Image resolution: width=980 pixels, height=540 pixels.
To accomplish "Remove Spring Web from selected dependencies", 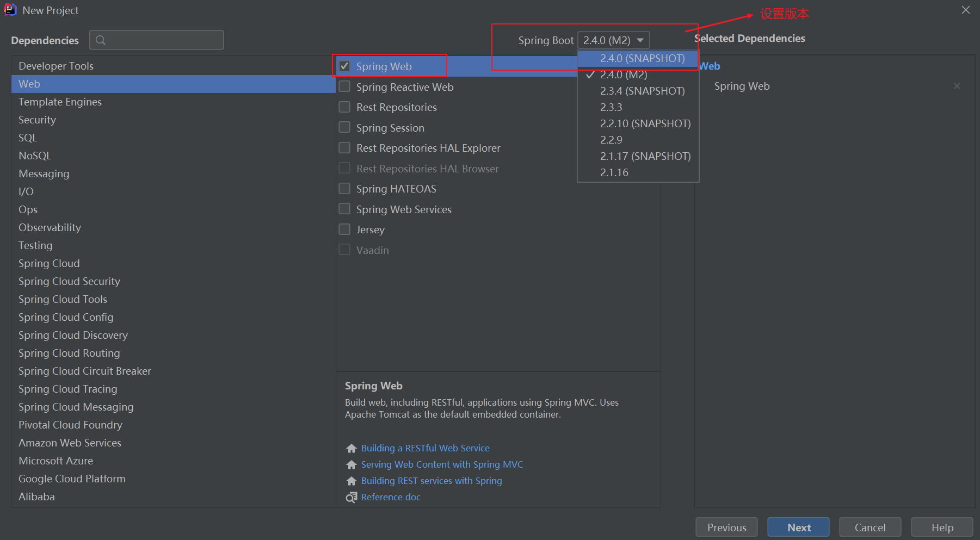I will click(x=957, y=86).
